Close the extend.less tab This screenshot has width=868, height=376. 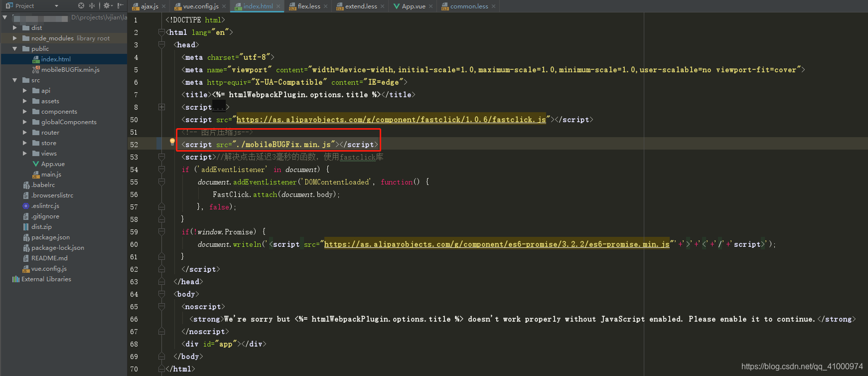coord(382,6)
